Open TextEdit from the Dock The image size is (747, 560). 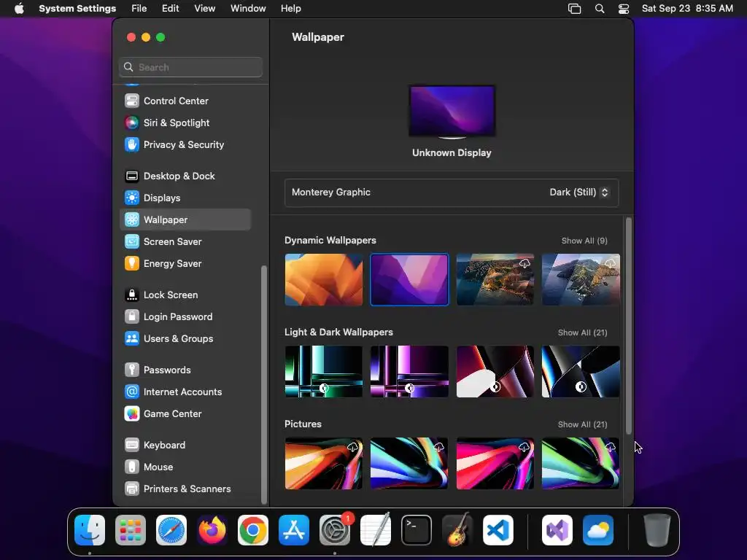376,530
